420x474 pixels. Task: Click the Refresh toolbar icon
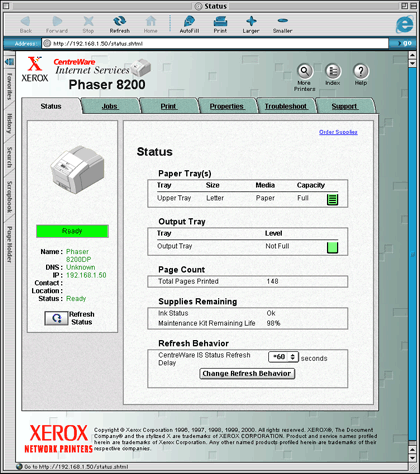[120, 22]
